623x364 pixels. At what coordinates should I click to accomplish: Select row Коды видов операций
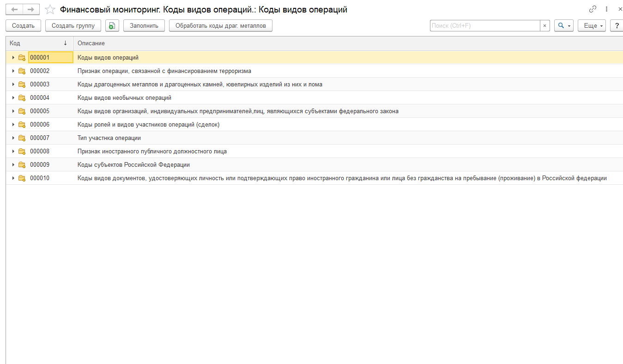pos(314,58)
